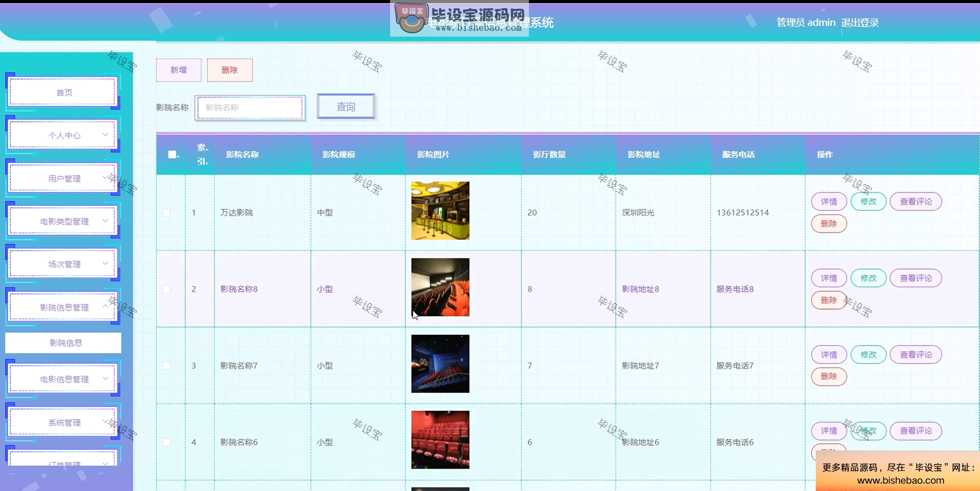Open the 影院名称6 red seats picture
This screenshot has height=491, width=980.
(x=440, y=440)
